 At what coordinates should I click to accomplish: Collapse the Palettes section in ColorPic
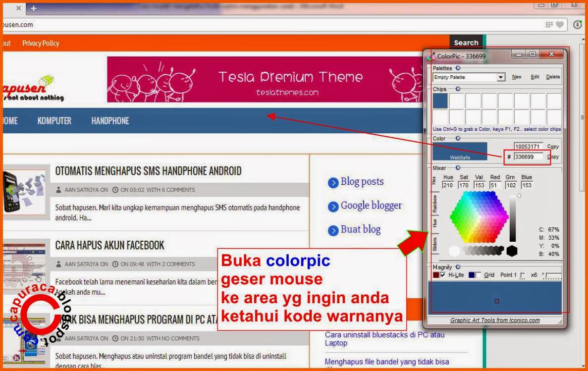coord(458,68)
